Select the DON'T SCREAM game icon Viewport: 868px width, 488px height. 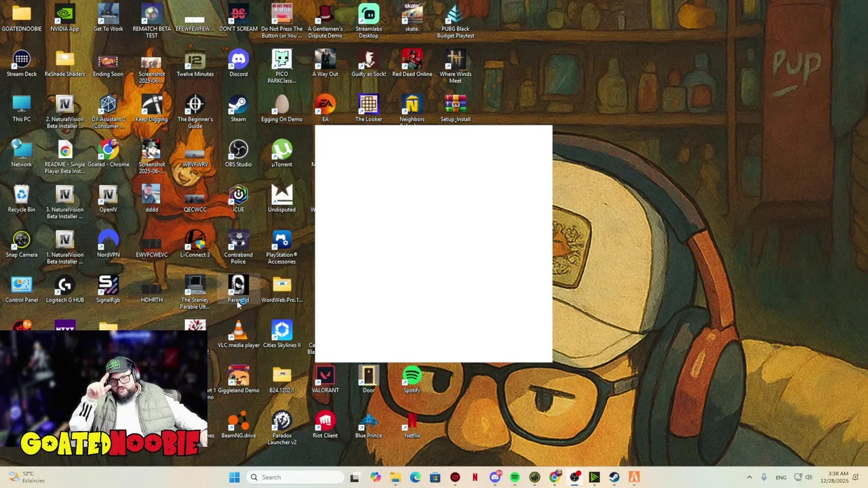click(x=238, y=18)
